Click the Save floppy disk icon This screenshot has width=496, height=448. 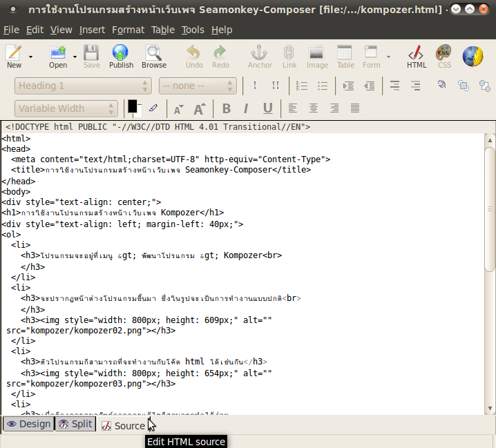pyautogui.click(x=91, y=52)
